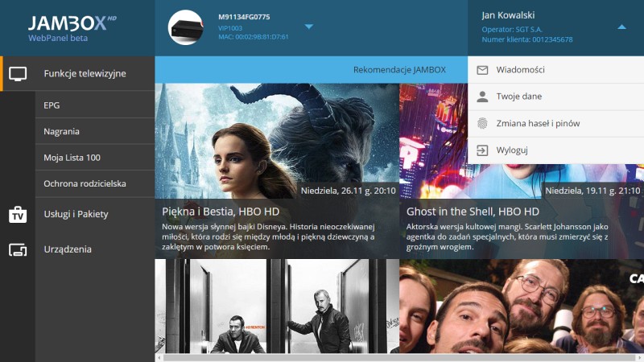The image size is (644, 362).
Task: Open Ochrona rodzicielska settings
Action: click(x=95, y=183)
